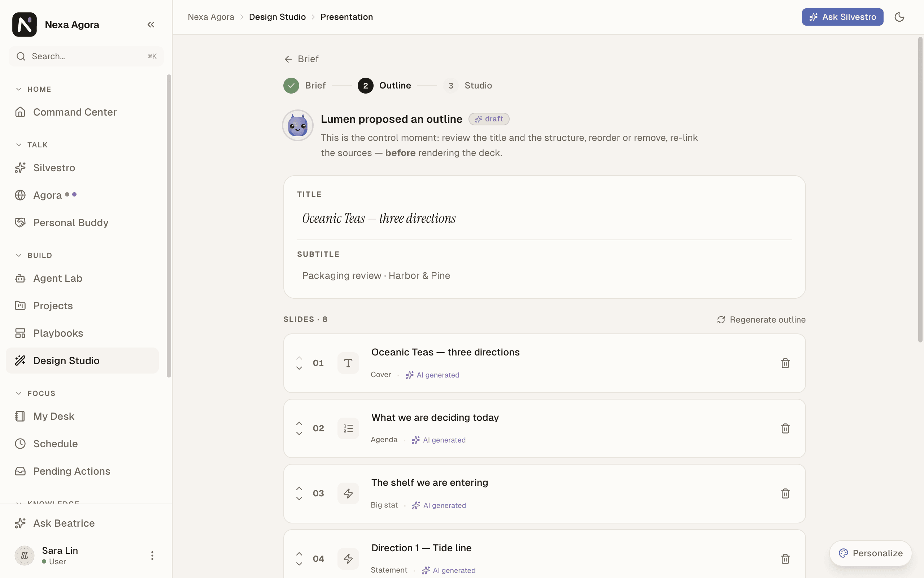This screenshot has width=924, height=578.
Task: Jump to Studio step 3
Action: pyautogui.click(x=468, y=86)
